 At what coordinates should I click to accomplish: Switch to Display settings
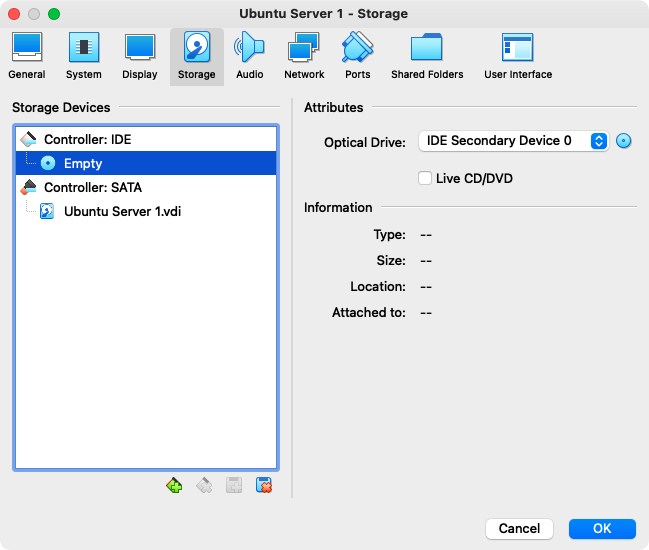pyautogui.click(x=140, y=56)
